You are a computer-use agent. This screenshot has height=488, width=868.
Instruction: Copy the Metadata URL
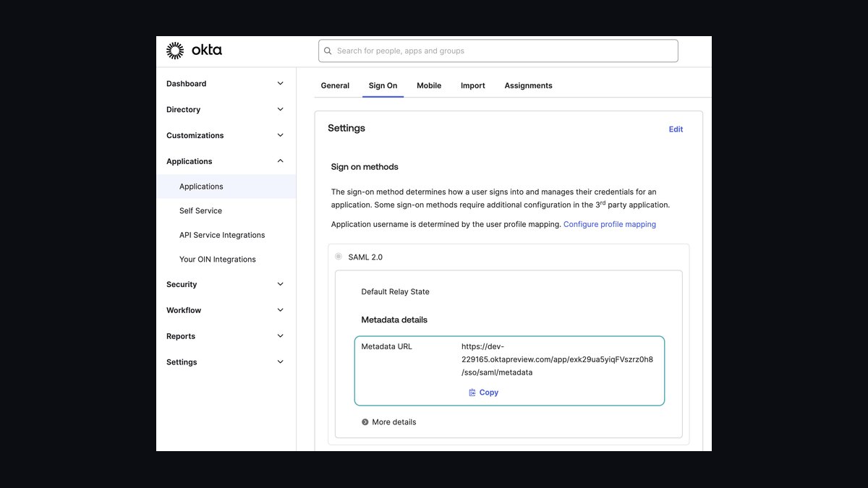pos(484,393)
